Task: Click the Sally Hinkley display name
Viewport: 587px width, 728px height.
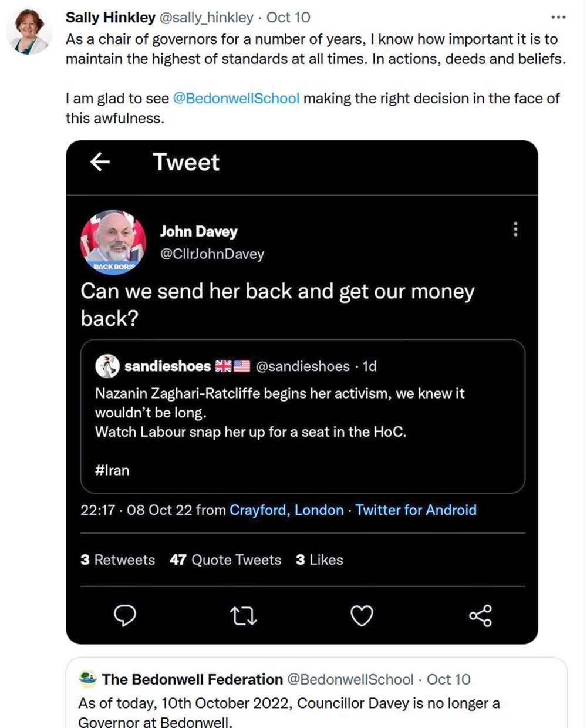Action: click(110, 17)
